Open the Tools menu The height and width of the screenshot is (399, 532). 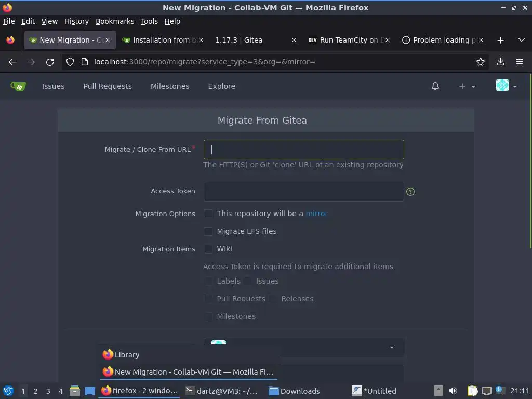click(149, 21)
